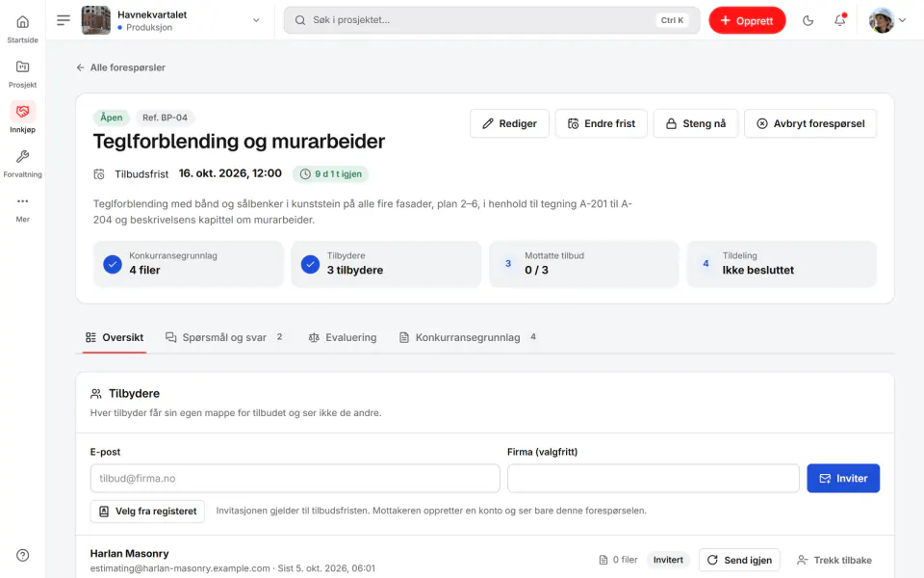Open the user avatar menu
The image size is (924, 578).
(886, 20)
